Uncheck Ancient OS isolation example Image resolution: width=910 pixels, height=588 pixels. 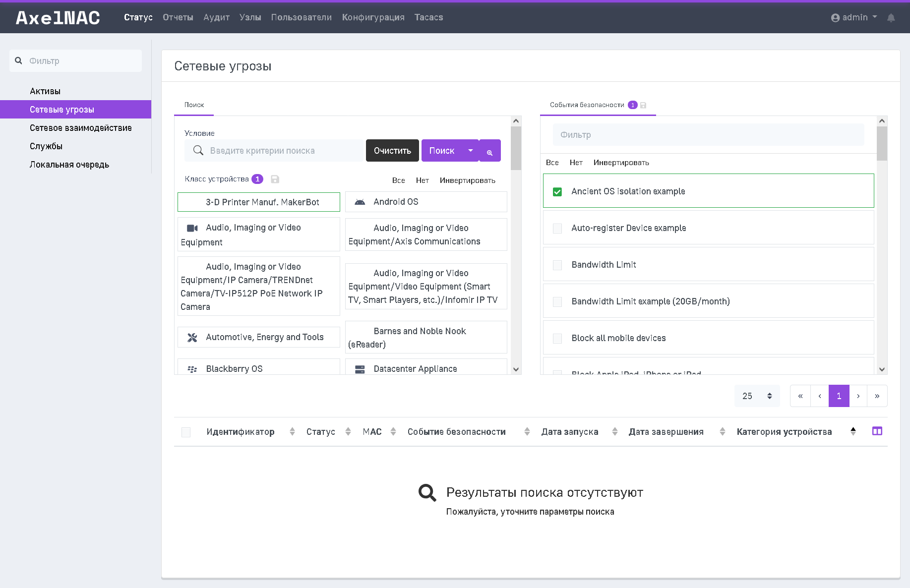pos(557,192)
